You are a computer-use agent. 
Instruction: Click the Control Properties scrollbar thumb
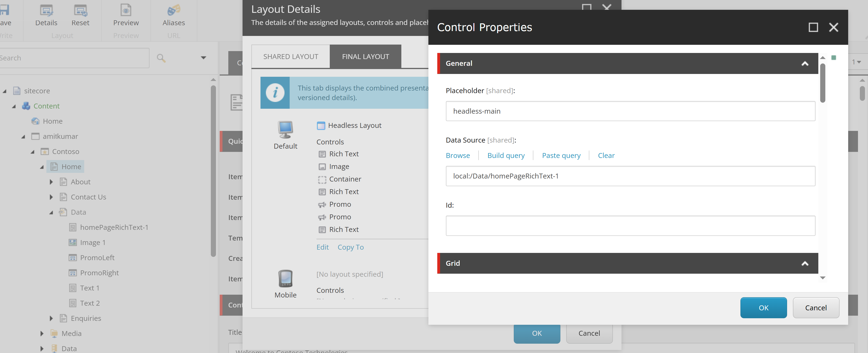pos(823,83)
